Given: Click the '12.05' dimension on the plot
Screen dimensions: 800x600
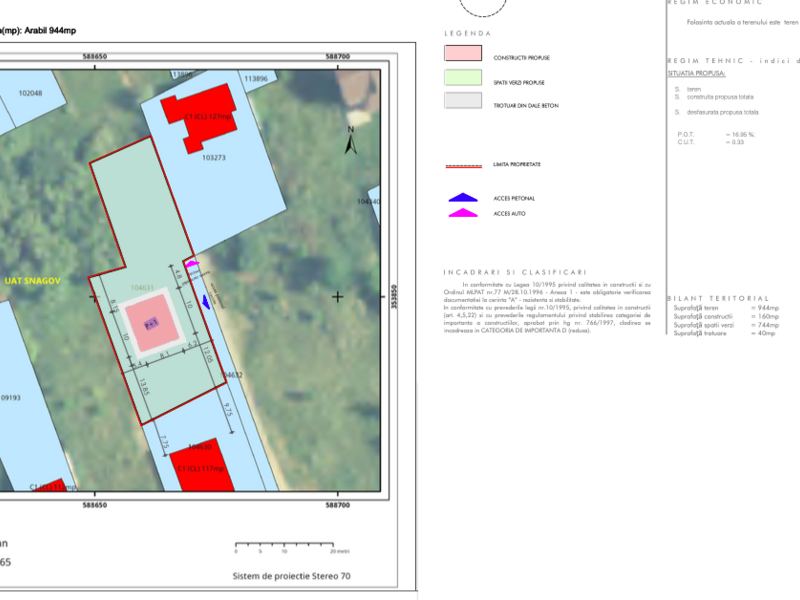Looking at the screenshot, I should point(208,354).
